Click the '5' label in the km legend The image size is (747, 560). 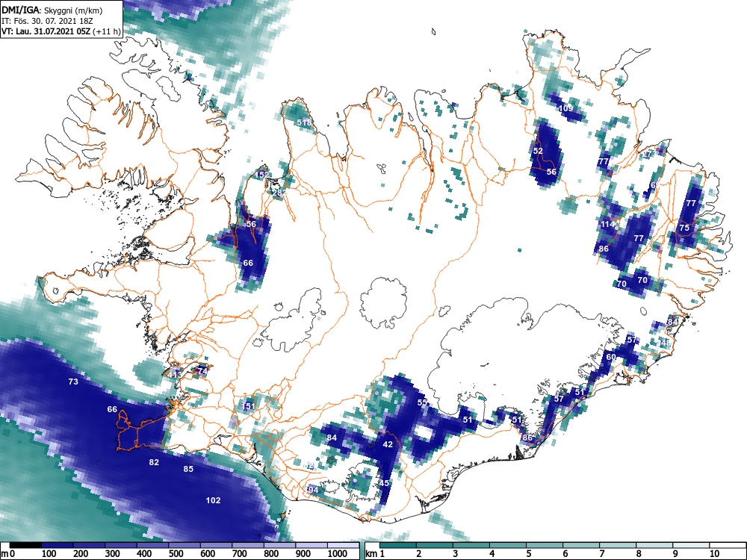(529, 554)
